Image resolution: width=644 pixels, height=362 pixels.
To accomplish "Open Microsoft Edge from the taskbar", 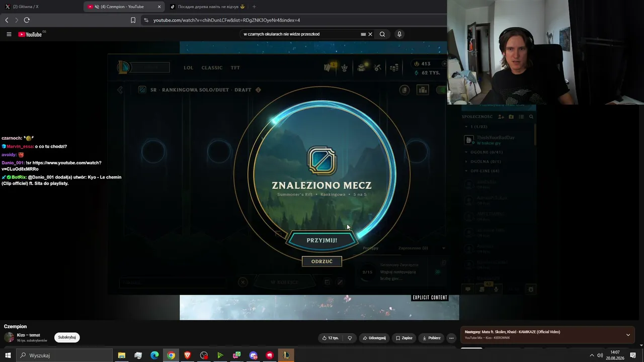I will click(x=154, y=355).
